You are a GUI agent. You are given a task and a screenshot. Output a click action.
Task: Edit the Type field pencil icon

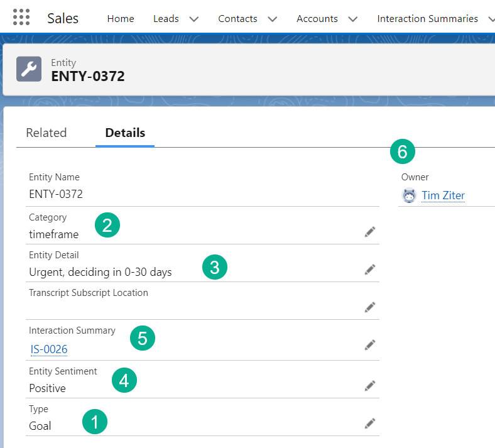point(370,423)
